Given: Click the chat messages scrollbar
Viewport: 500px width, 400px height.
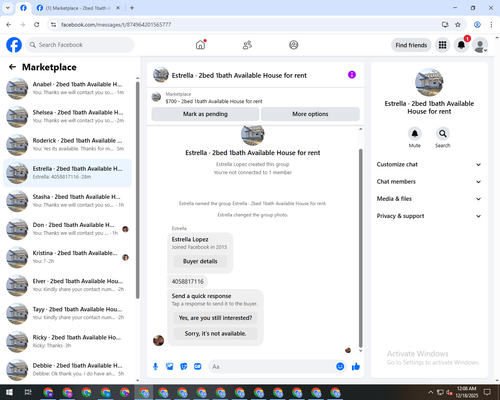Looking at the screenshot, I should pyautogui.click(x=360, y=248).
